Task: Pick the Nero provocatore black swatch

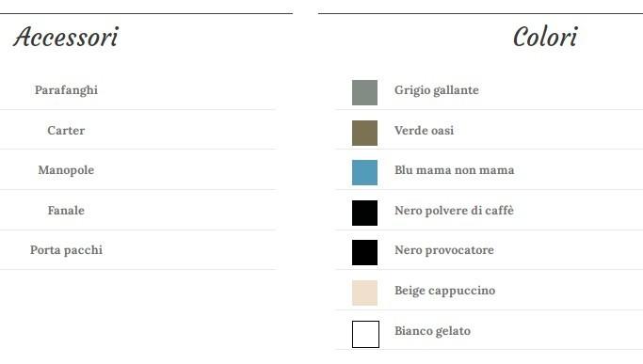Action: [x=364, y=252]
